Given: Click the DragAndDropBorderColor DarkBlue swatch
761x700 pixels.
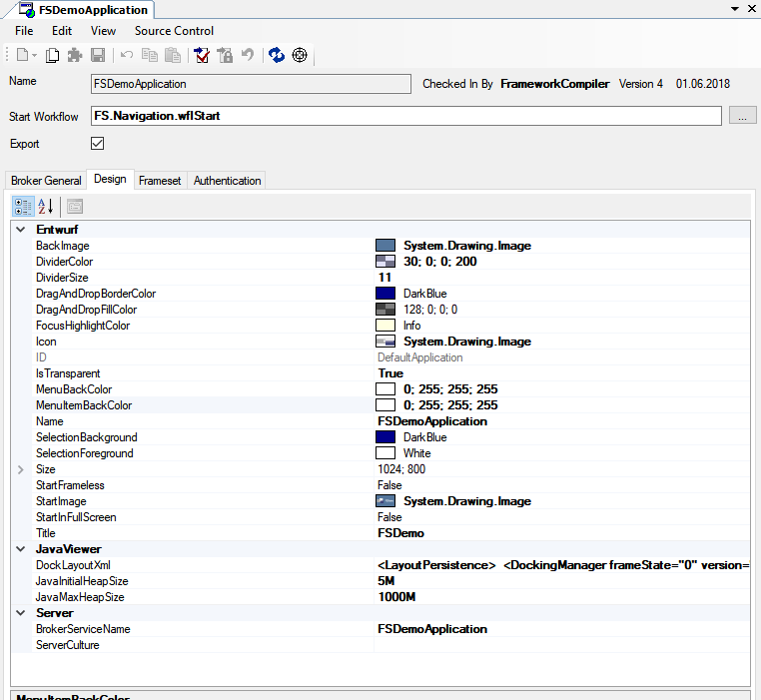Looking at the screenshot, I should (x=385, y=294).
